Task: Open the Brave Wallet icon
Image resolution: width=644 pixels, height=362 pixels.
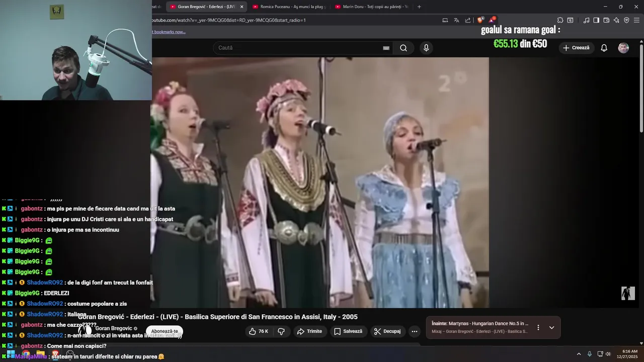Action: click(x=606, y=20)
